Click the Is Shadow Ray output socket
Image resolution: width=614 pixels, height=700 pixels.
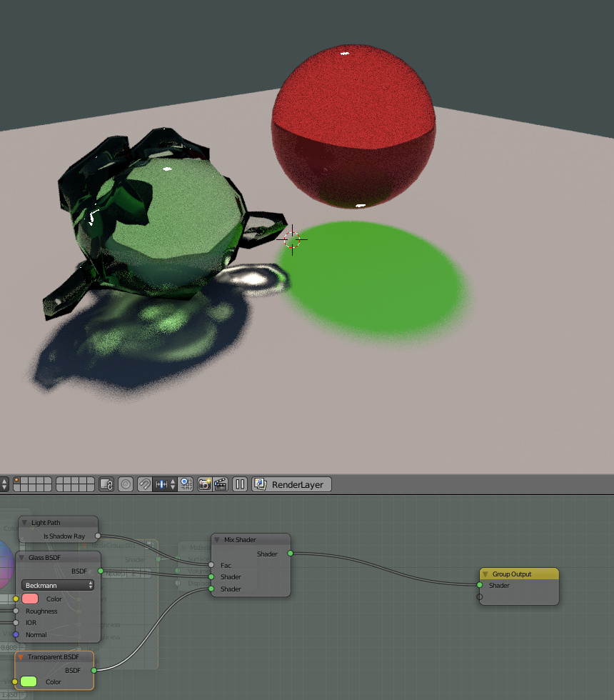(98, 536)
